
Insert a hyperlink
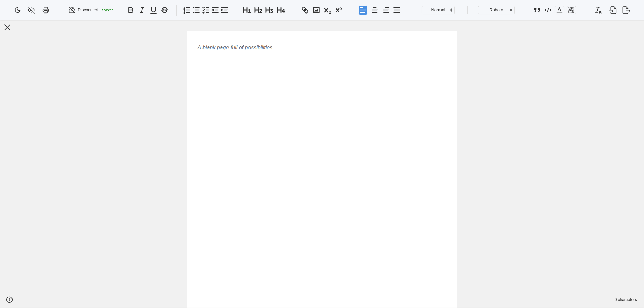[304, 10]
